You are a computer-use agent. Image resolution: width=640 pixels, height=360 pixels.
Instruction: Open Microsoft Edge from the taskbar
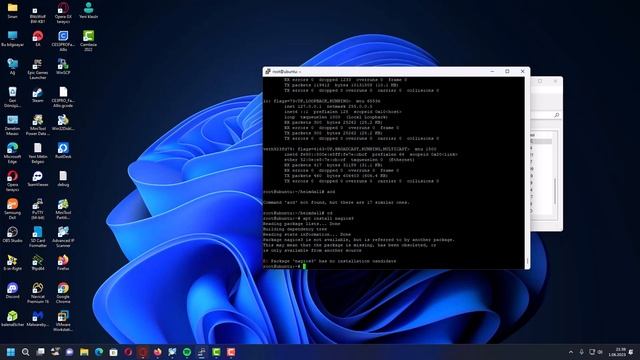pyautogui.click(x=99, y=352)
